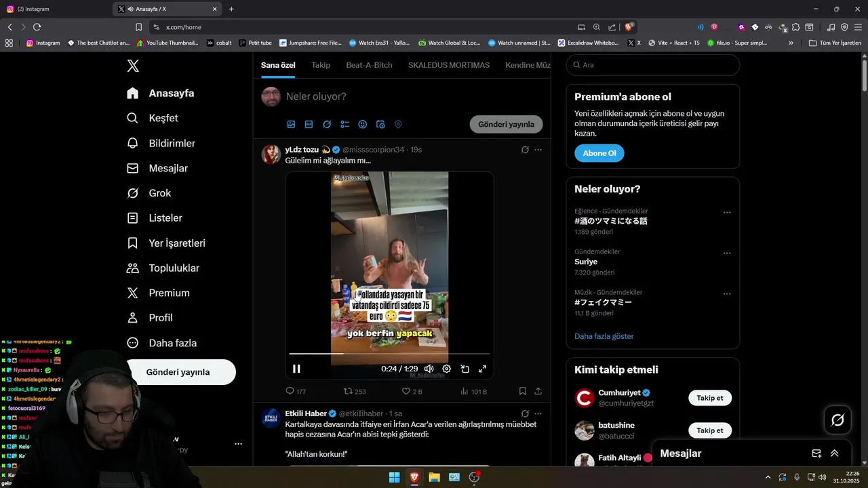868x488 pixels.
Task: Open Grok from sidebar
Action: point(149,193)
